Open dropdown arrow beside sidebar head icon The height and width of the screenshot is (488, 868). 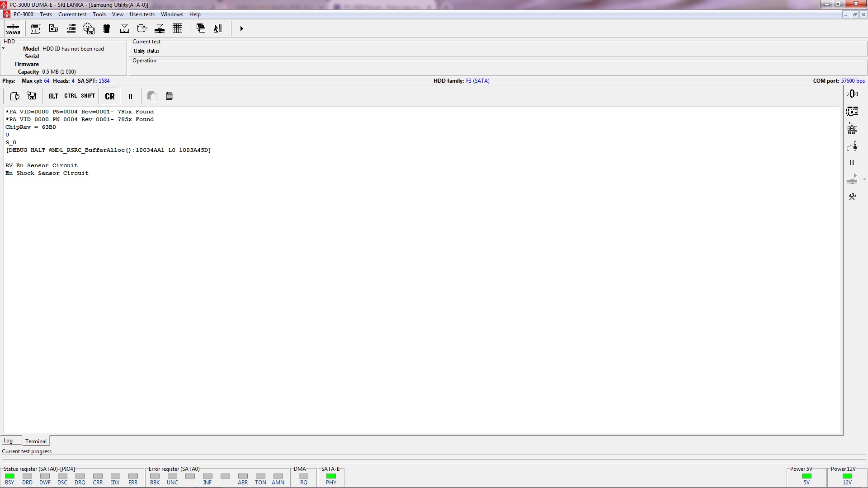pos(864,179)
